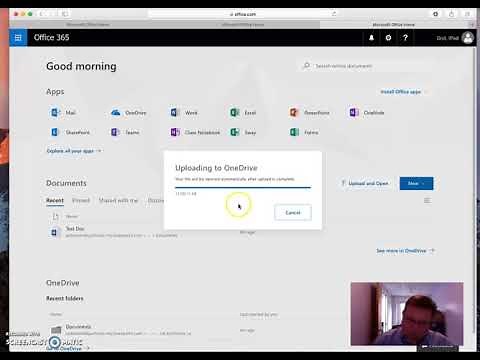Image resolution: width=480 pixels, height=360 pixels.
Task: Click the search online documents field
Action: coord(367,66)
